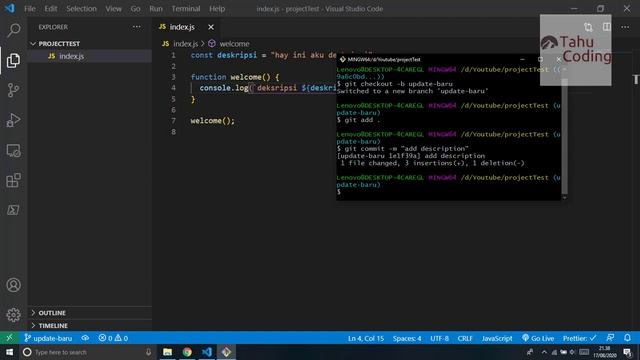Open the Edit menu
Screen dimensions: 640x360
point(51,9)
